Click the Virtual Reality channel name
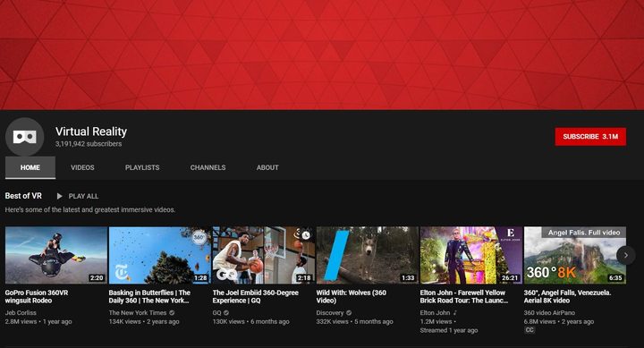Image resolution: width=644 pixels, height=348 pixels. [91, 132]
